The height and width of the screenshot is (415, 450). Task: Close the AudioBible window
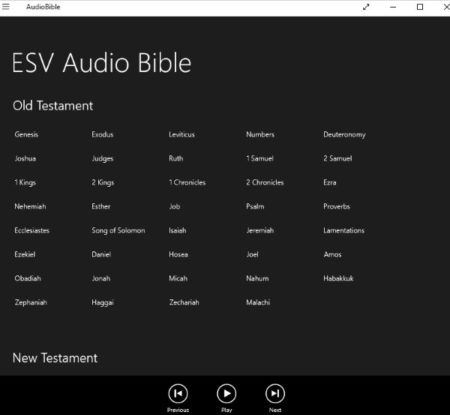(447, 7)
